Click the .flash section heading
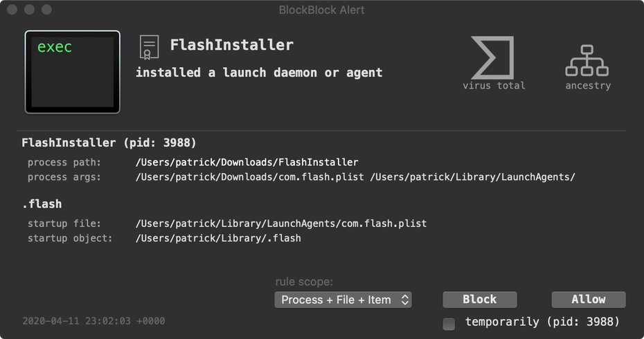 (x=42, y=204)
